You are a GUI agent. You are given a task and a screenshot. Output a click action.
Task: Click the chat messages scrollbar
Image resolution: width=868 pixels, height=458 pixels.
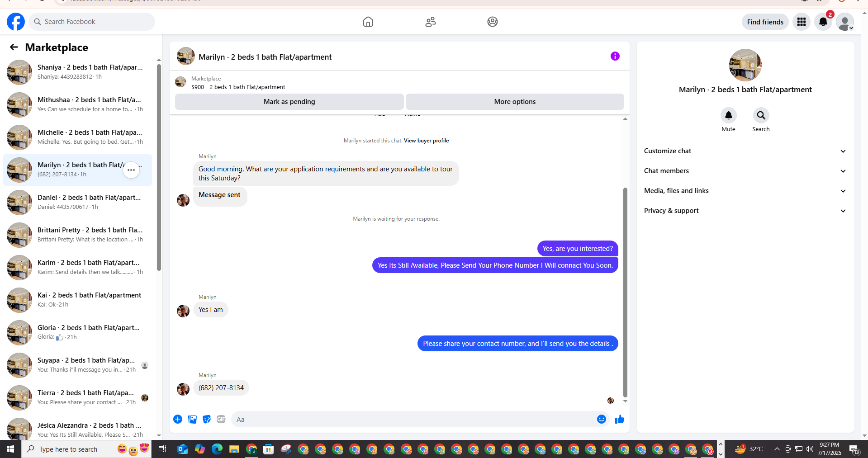625,293
